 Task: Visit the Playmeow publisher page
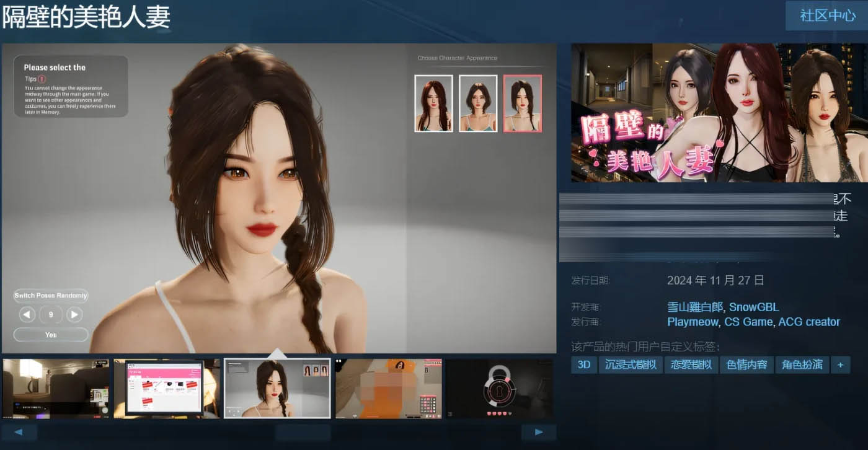691,322
